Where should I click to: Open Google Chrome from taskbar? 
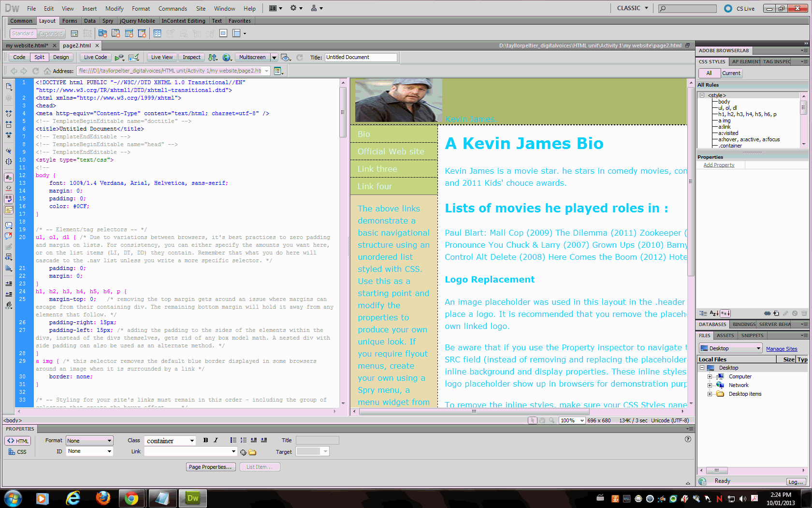pyautogui.click(x=132, y=498)
